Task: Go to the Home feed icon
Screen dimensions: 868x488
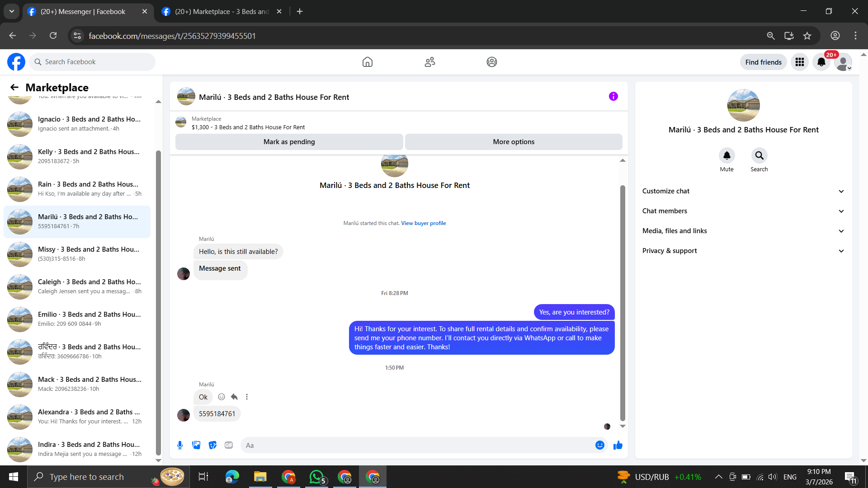Action: (x=368, y=62)
